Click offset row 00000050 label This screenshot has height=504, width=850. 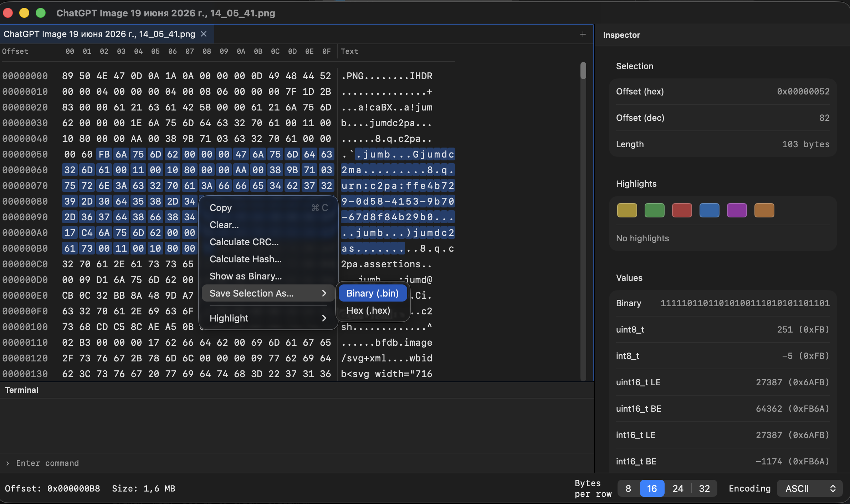coord(25,154)
